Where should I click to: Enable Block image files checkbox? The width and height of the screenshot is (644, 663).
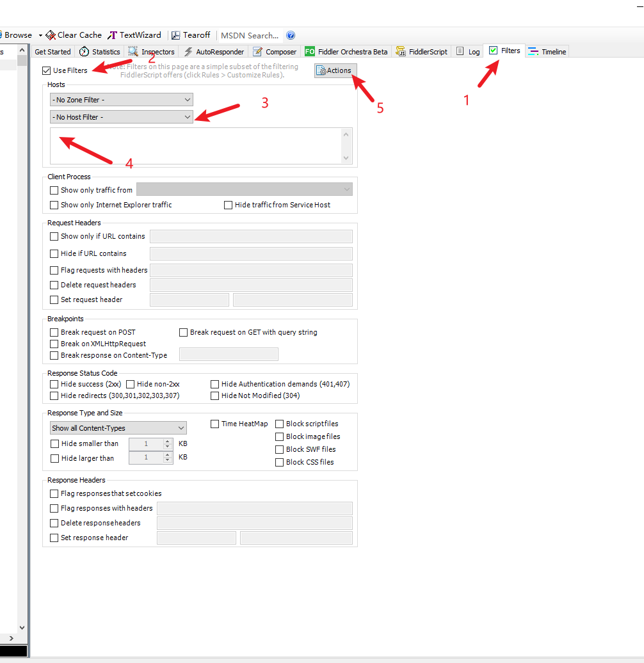point(280,437)
